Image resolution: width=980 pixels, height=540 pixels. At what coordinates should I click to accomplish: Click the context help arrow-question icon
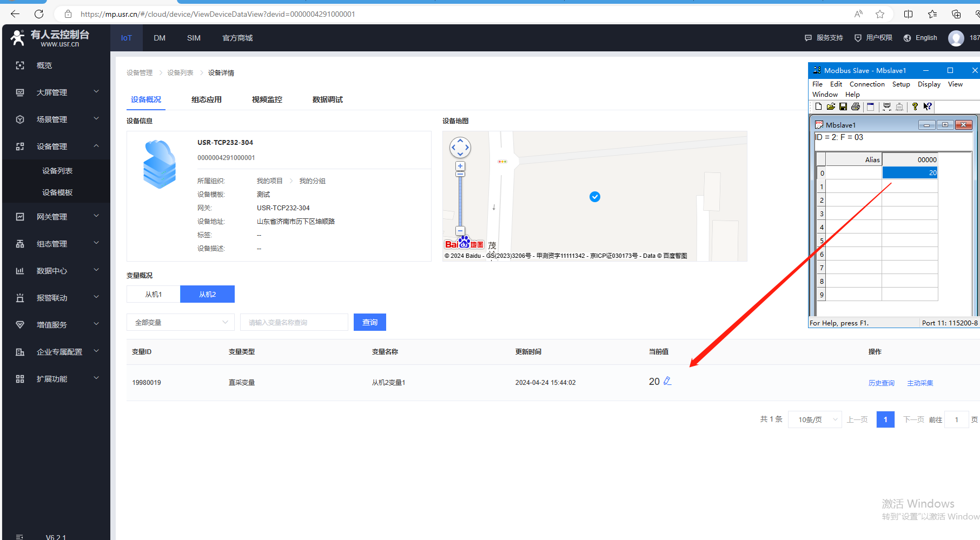928,106
